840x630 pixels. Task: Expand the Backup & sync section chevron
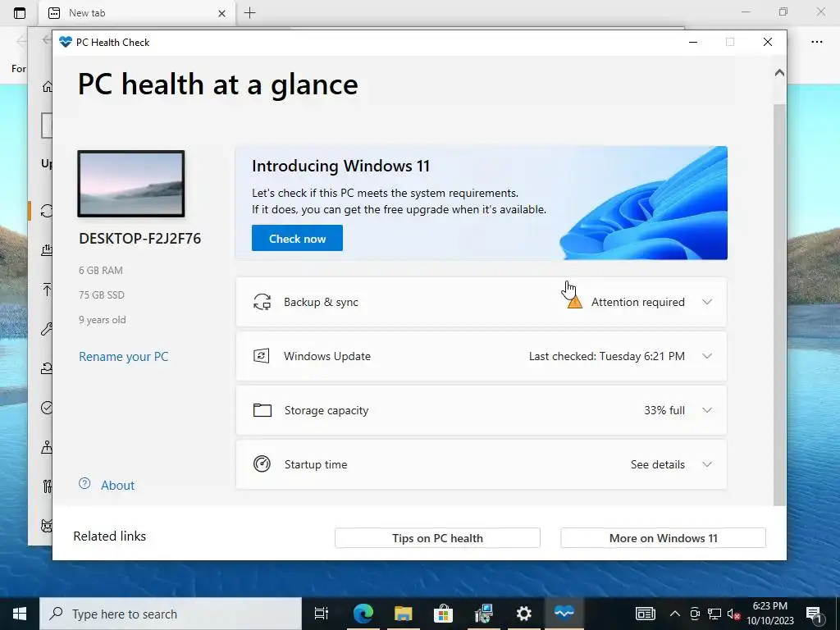[706, 302]
